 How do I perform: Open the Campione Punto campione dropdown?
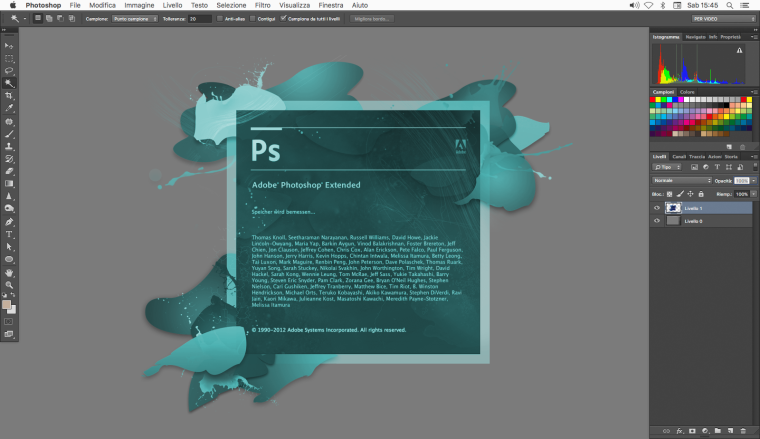[x=135, y=18]
